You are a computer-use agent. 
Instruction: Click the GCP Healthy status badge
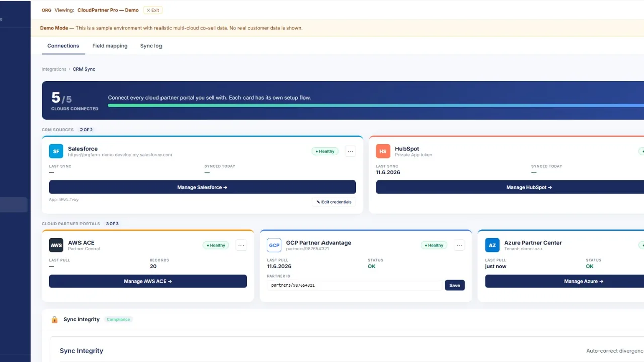(x=434, y=245)
